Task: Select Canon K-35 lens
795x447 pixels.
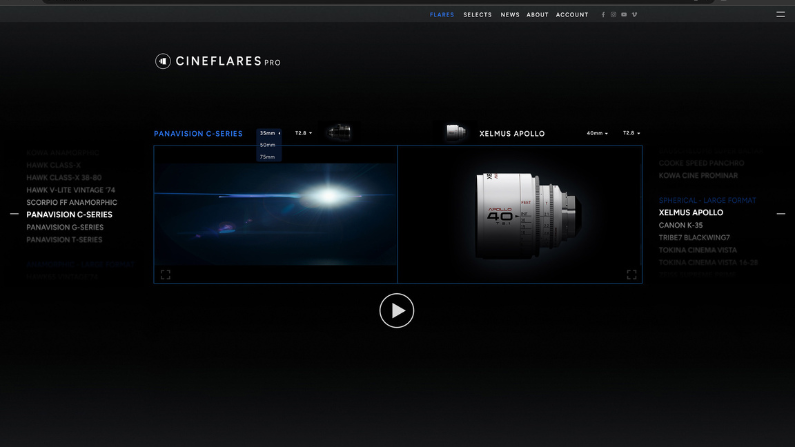Action: (x=681, y=225)
